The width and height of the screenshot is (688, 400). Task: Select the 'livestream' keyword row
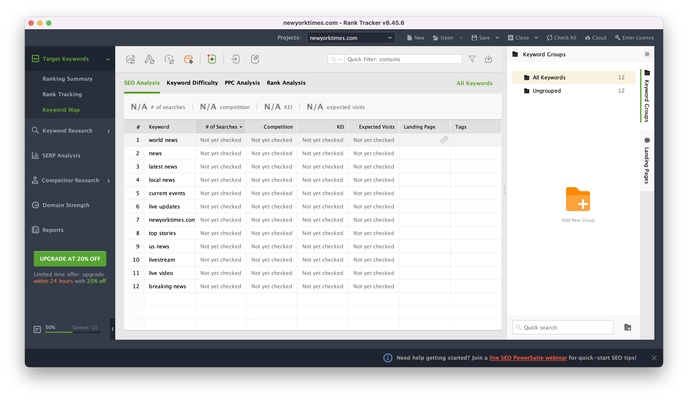coord(312,260)
